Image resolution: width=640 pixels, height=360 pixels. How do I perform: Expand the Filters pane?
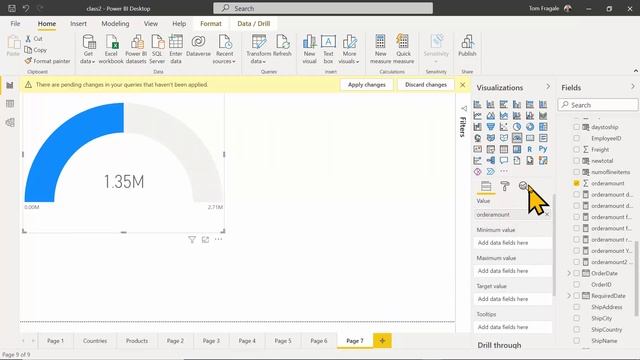[464, 109]
